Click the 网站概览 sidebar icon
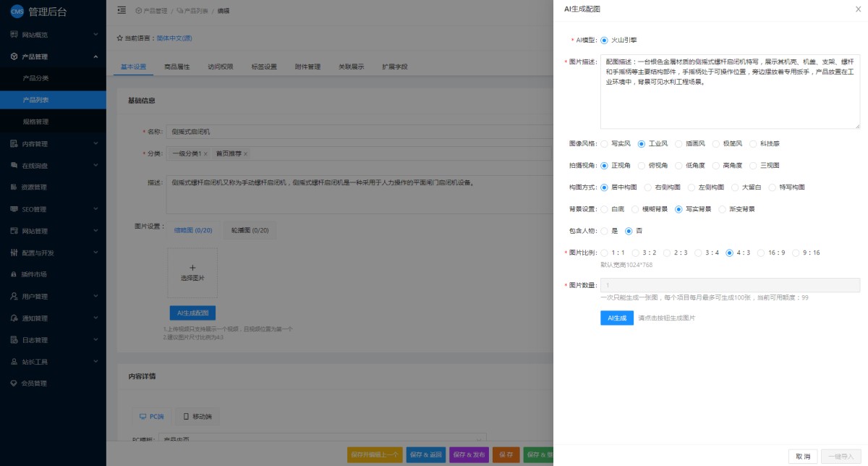Viewport: 868px width, 466px height. tap(14, 35)
